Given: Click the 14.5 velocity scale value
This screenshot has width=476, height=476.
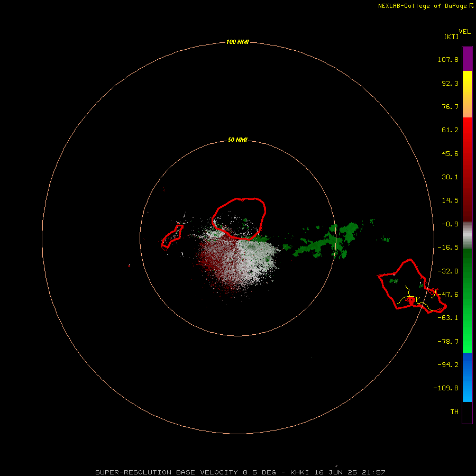Looking at the screenshot, I should pyautogui.click(x=450, y=200).
